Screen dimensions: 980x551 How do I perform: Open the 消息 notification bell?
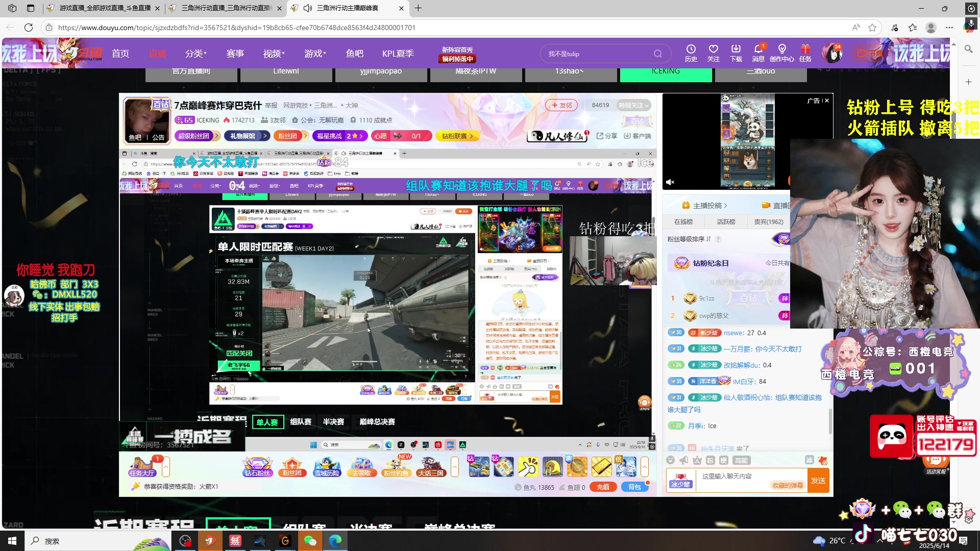point(758,53)
